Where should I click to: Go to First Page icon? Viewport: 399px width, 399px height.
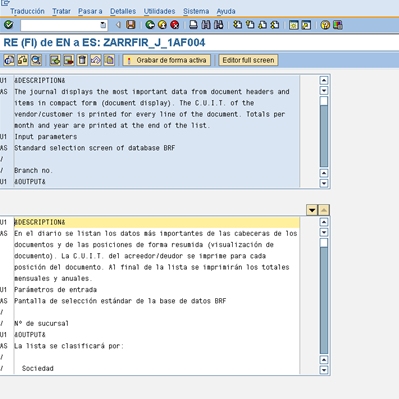tap(237, 25)
